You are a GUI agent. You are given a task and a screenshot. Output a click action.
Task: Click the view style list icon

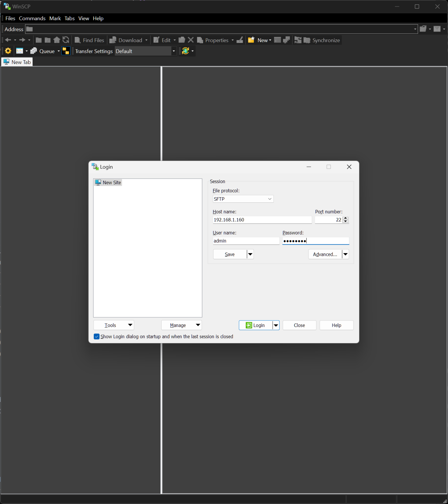pos(20,51)
